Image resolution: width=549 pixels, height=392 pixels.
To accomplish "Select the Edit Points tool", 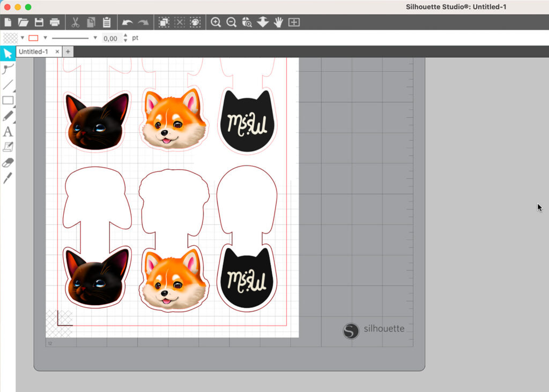I will click(8, 69).
